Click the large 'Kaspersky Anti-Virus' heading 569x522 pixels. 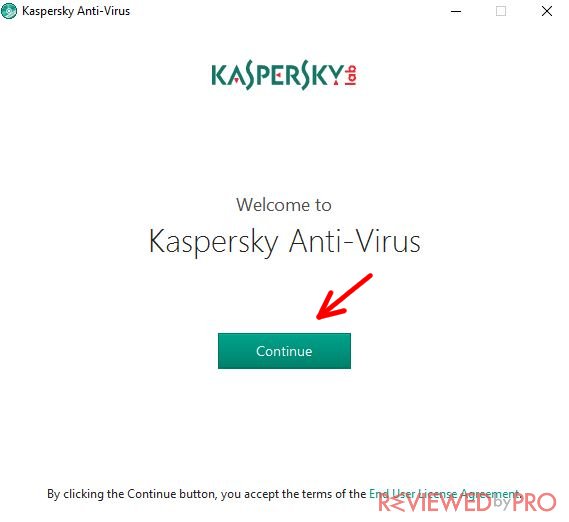tap(284, 242)
